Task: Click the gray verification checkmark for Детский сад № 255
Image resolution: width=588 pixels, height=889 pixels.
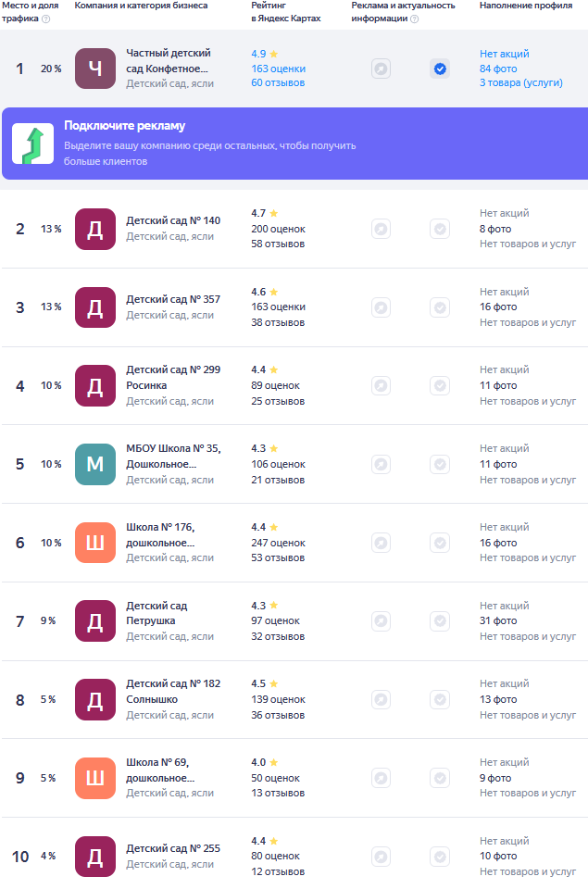Action: [440, 856]
